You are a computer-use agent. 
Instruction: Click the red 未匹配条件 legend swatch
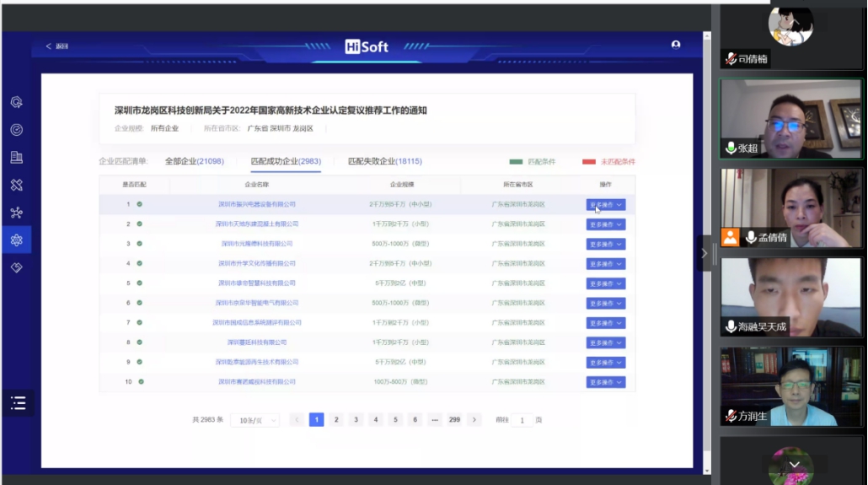coord(589,161)
